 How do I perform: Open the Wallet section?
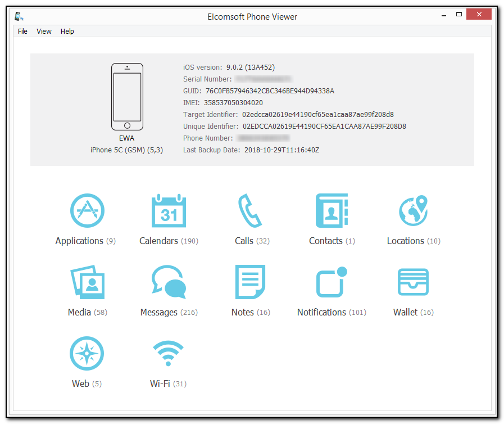click(412, 282)
